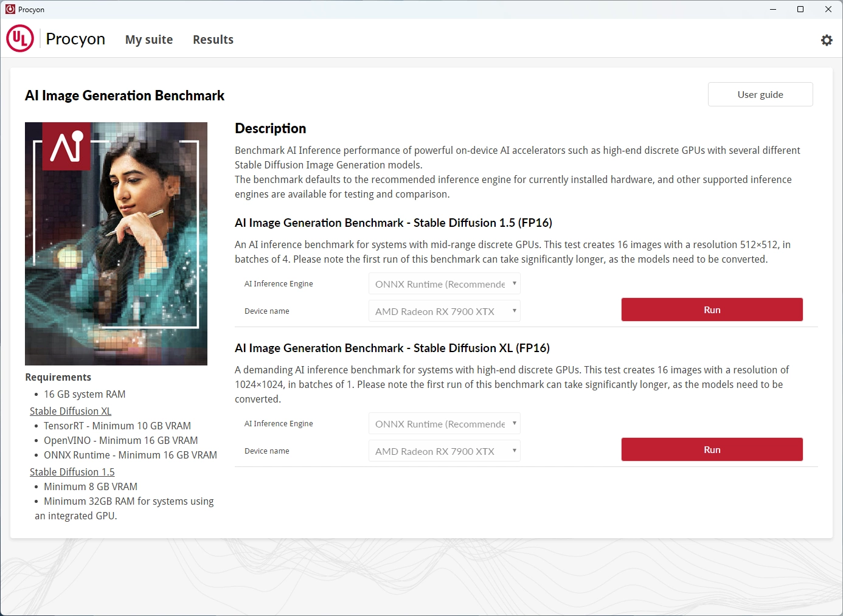Expand AI Inference Engine dropdown for Stable Diffusion XL
Screen dimensions: 843x616
(x=445, y=424)
